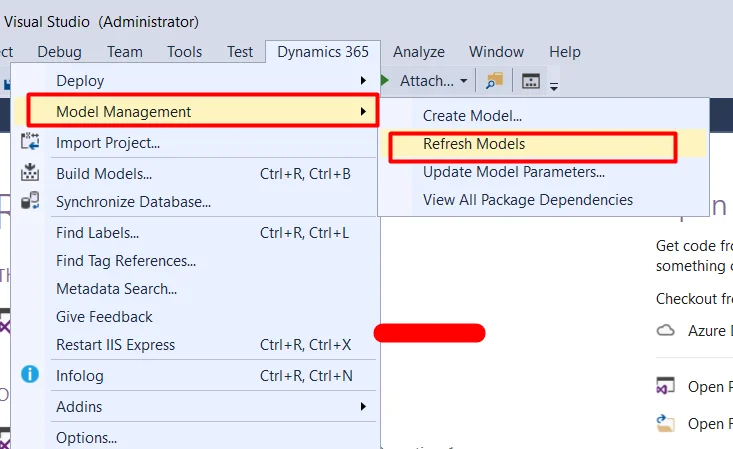
Task: Click the Synchronize Database icon
Action: coord(30,201)
